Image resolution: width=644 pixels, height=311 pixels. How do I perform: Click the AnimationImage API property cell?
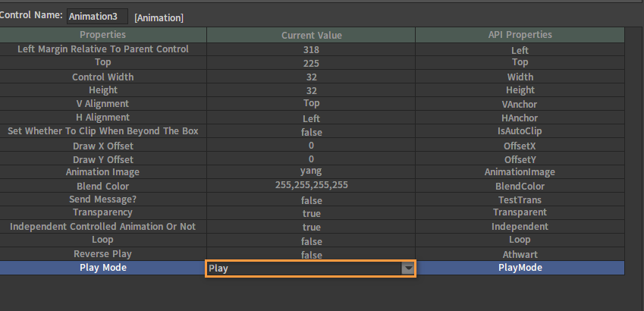pos(520,172)
